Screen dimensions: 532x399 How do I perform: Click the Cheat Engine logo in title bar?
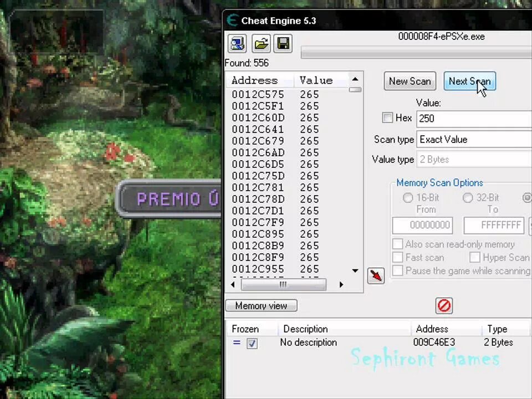coord(232,21)
